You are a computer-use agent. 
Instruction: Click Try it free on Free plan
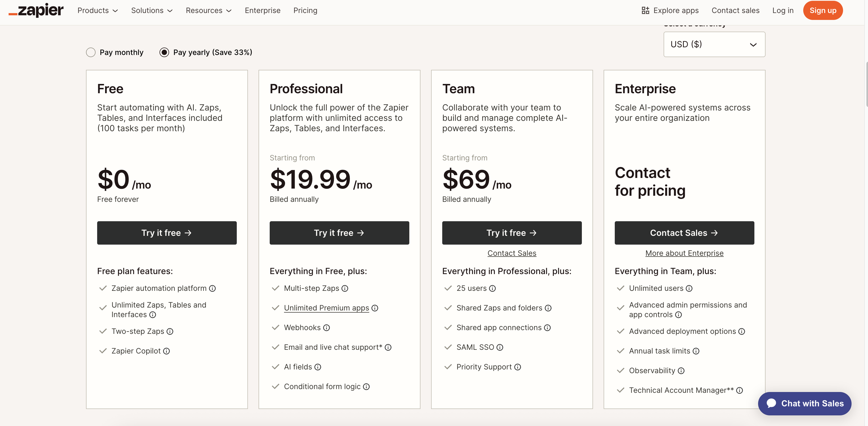pyautogui.click(x=167, y=233)
